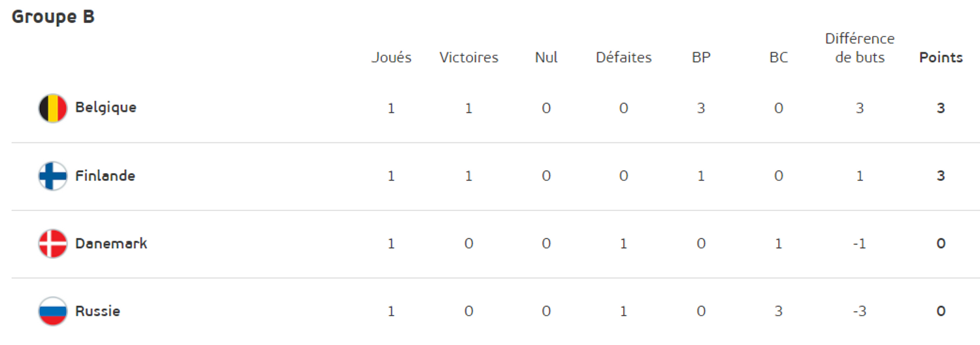The height and width of the screenshot is (345, 980).
Task: Select the Russie team name
Action: (x=97, y=311)
